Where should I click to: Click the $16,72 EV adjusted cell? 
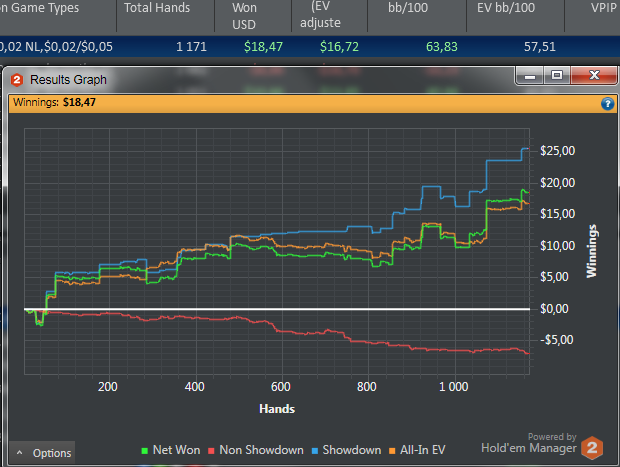point(339,47)
